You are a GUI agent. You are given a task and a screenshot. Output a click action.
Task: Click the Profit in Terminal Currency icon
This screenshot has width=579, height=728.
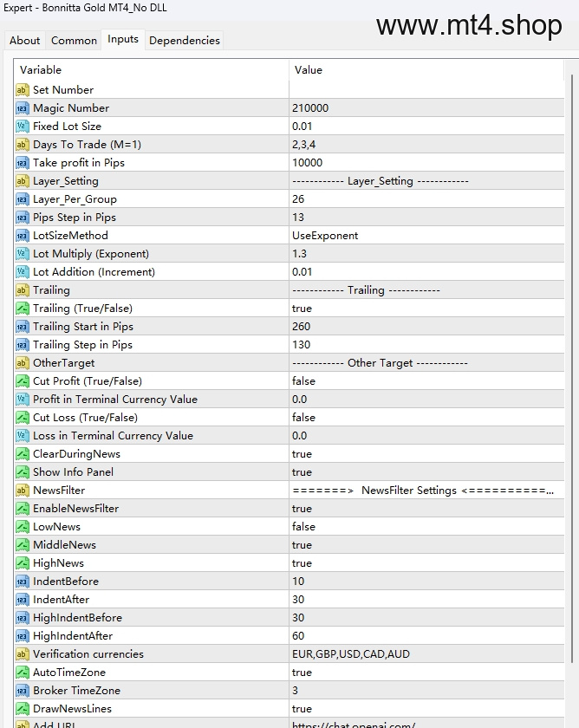(x=23, y=400)
